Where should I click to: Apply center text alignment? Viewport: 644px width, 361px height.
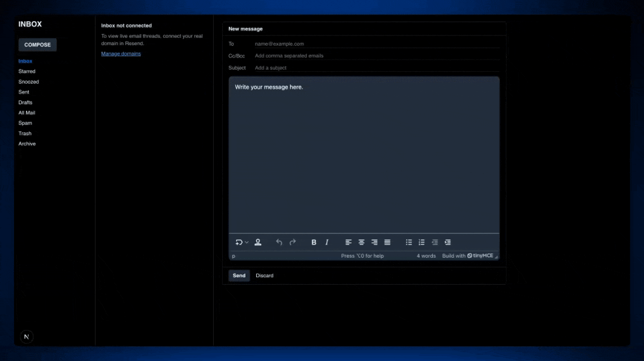click(x=362, y=242)
